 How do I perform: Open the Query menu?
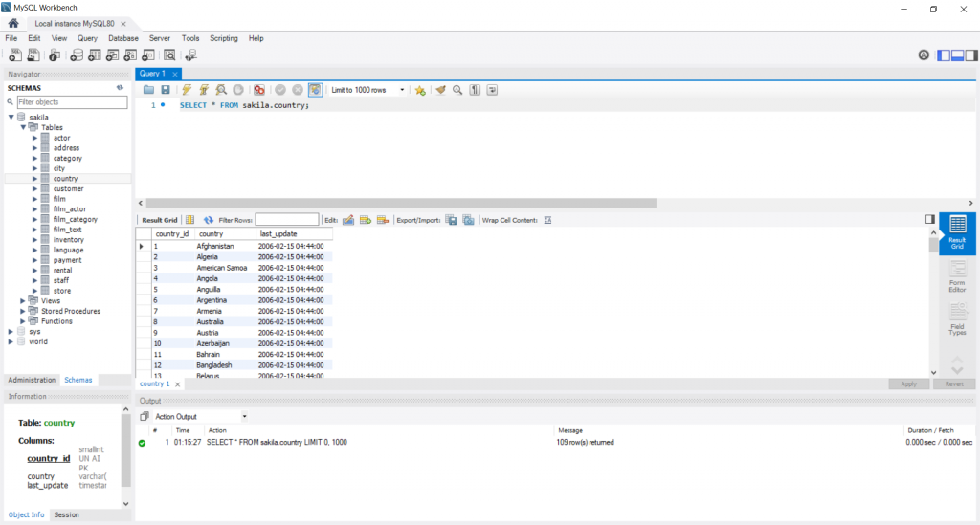(87, 38)
